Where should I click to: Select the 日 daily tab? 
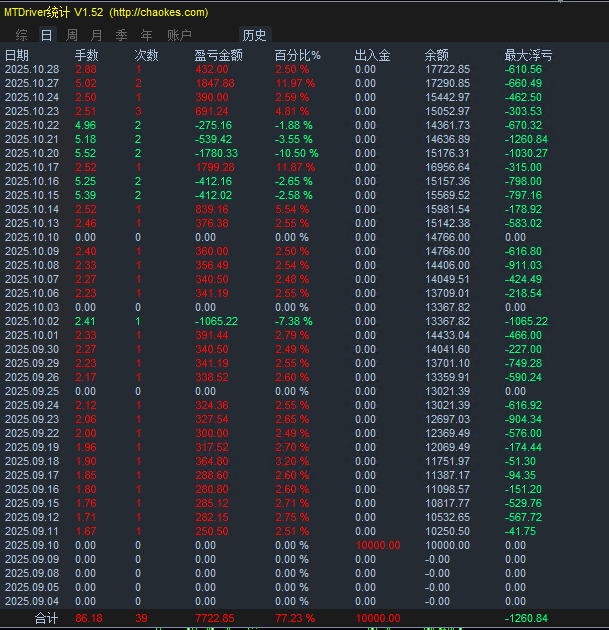click(47, 35)
